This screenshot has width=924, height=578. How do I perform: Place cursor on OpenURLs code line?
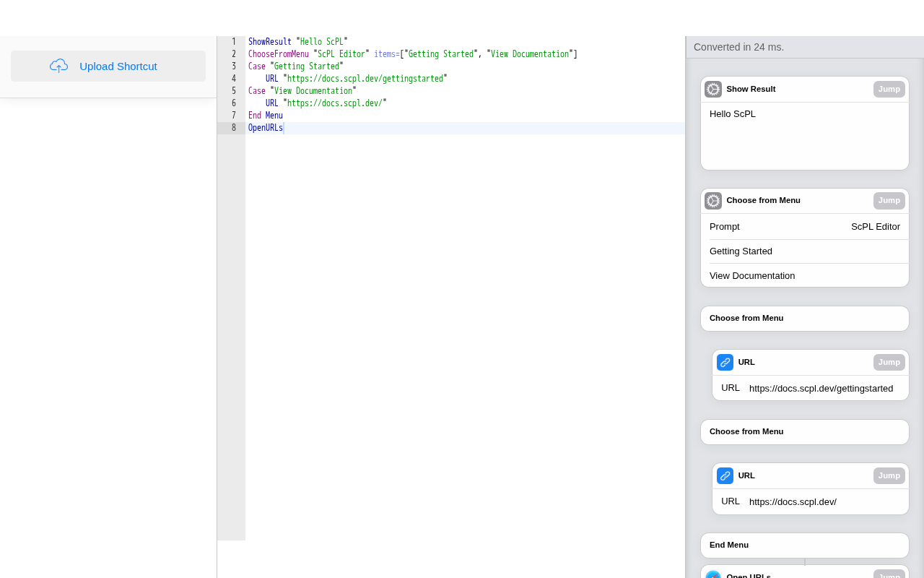click(x=266, y=128)
